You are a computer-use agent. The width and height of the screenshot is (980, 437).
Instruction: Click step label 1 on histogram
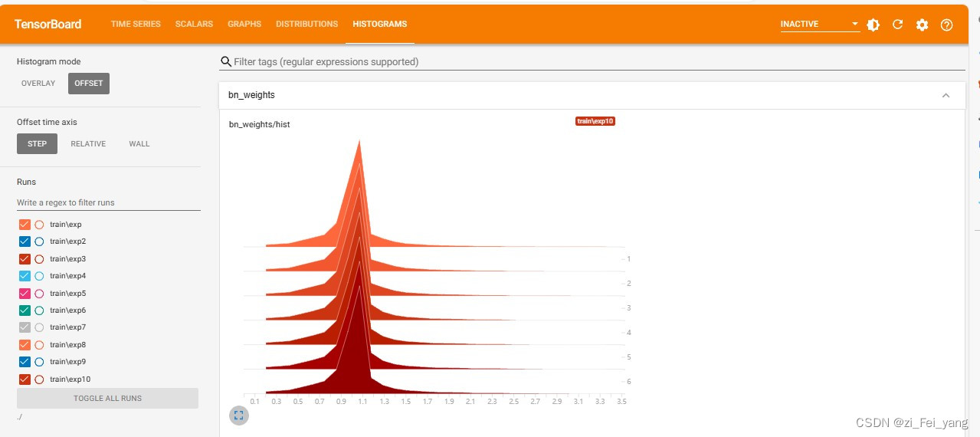point(628,259)
